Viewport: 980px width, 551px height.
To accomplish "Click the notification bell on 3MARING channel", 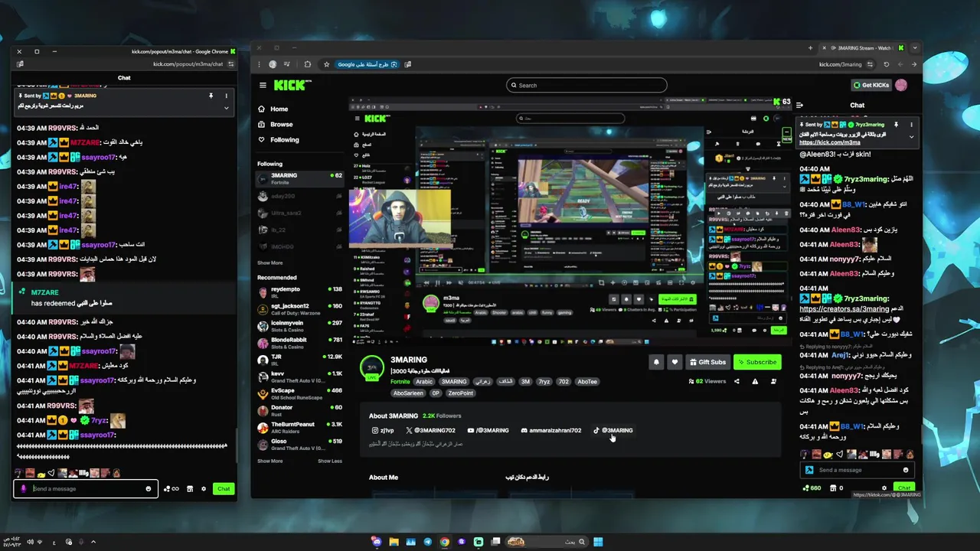I will point(656,362).
